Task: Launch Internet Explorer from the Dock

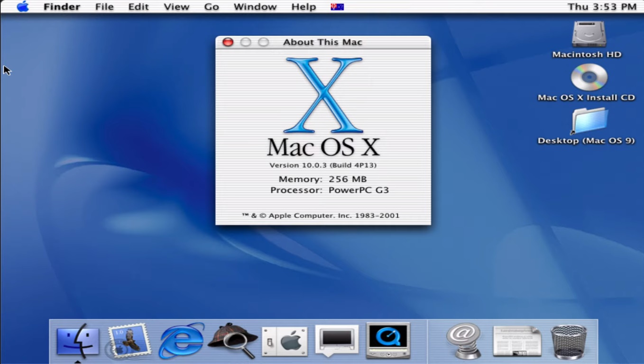Action: click(181, 341)
